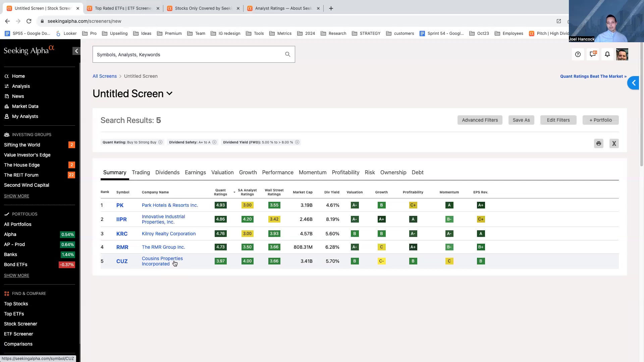Open Stock Screener in sidebar
Viewport: 644px width, 362px height.
point(20,324)
